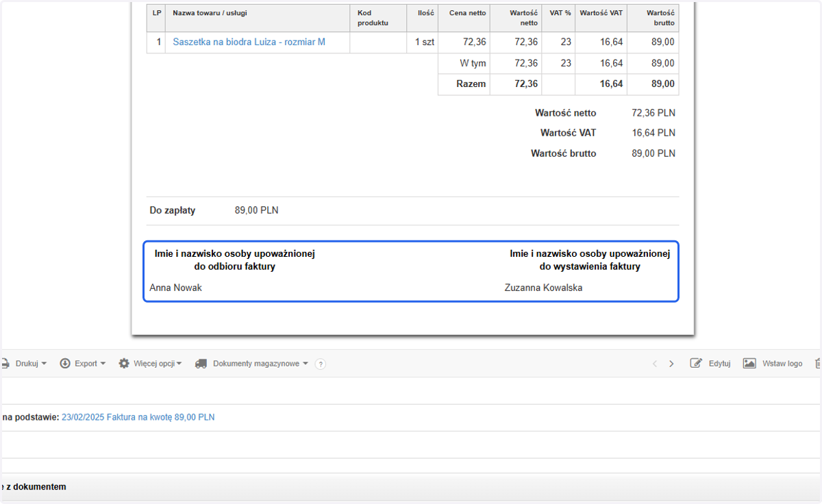Click the Do zapłaty label
Viewport: 822px width, 504px height.
pos(173,210)
